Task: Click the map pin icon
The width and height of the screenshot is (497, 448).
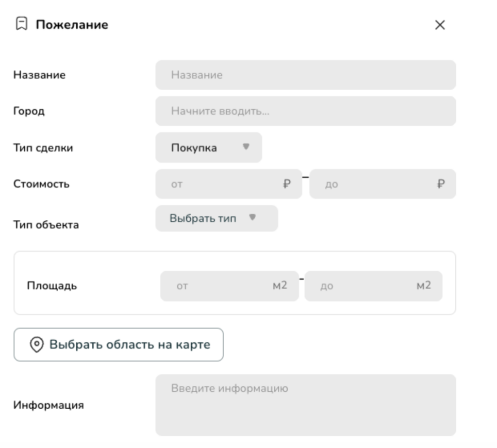Action: click(36, 345)
